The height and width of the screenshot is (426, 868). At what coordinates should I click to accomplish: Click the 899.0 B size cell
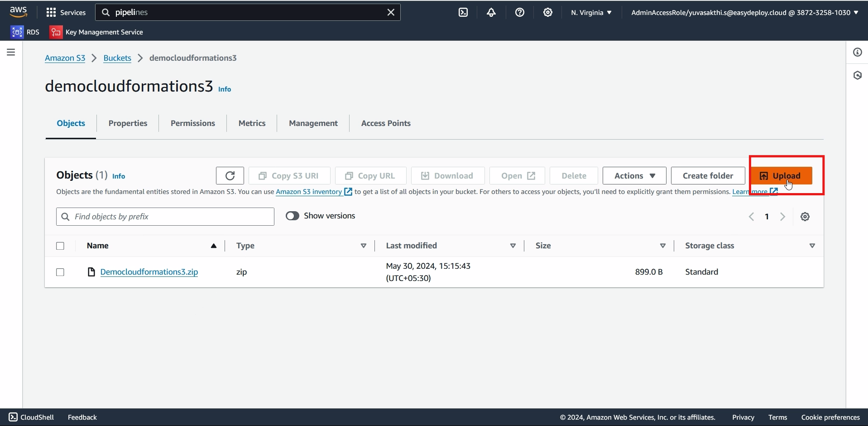coord(649,272)
